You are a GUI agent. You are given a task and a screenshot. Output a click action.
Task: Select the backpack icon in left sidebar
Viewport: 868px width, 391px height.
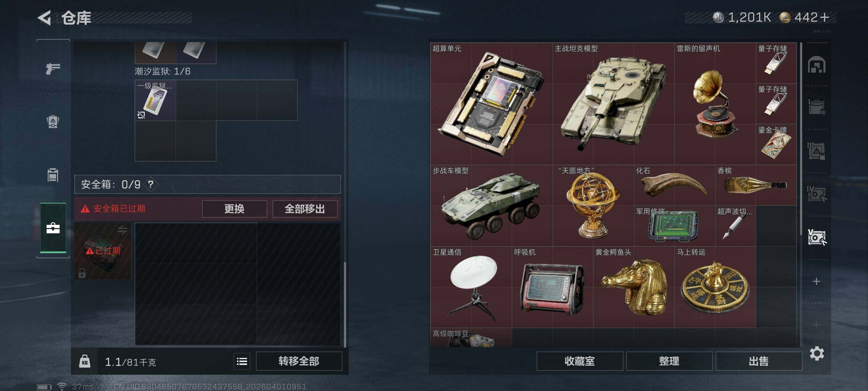(53, 121)
